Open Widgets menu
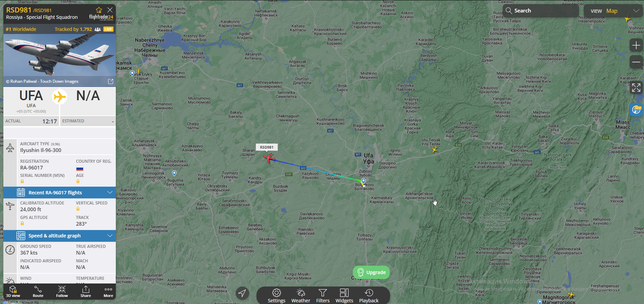Image resolution: width=644 pixels, height=304 pixels. click(344, 296)
